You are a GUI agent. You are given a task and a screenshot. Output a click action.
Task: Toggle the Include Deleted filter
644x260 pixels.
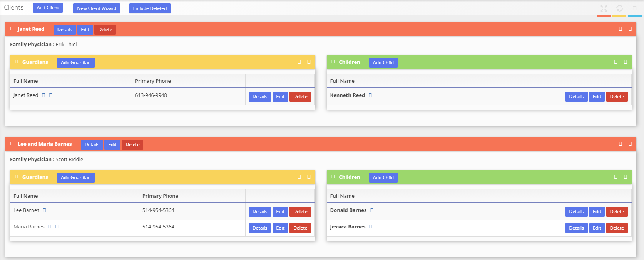[x=150, y=8]
